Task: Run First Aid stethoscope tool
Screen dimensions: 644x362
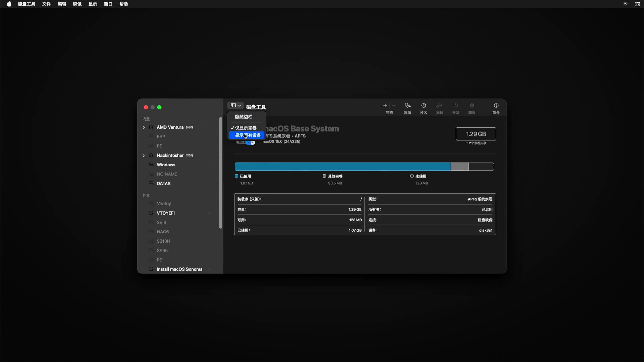Action: point(408,105)
